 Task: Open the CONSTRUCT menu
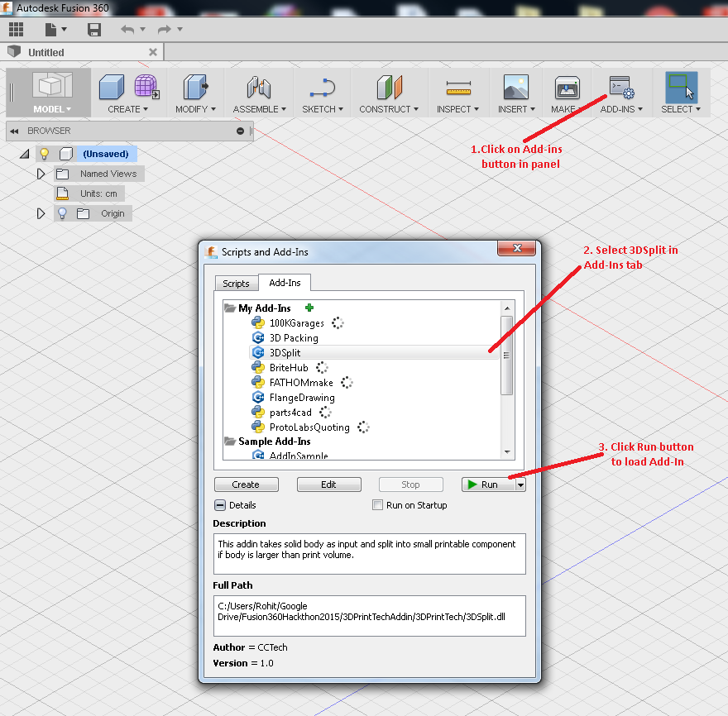pos(389,109)
